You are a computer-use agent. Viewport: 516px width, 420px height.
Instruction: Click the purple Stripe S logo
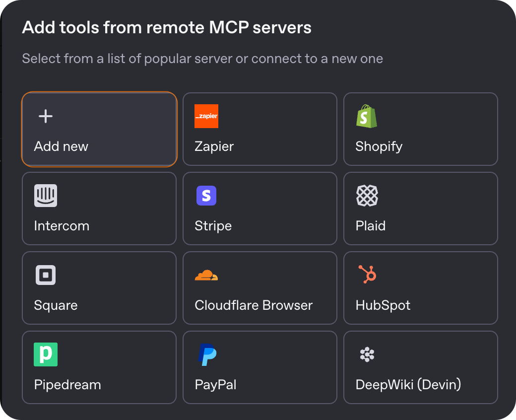tap(206, 196)
